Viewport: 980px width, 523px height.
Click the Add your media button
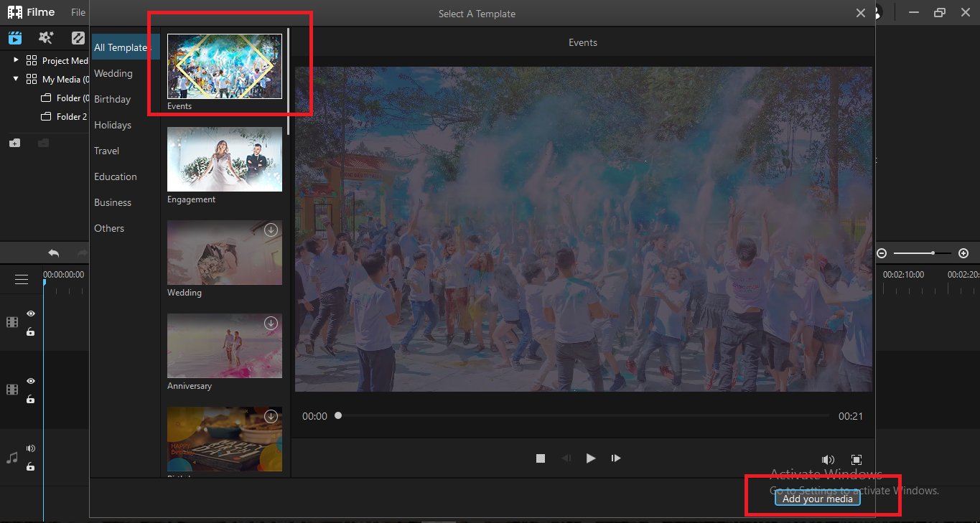[817, 497]
